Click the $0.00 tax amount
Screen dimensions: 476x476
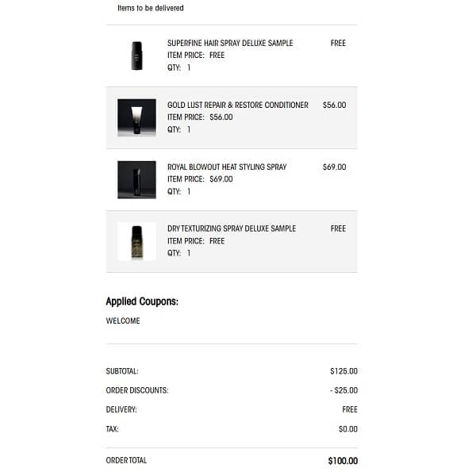tap(347, 429)
